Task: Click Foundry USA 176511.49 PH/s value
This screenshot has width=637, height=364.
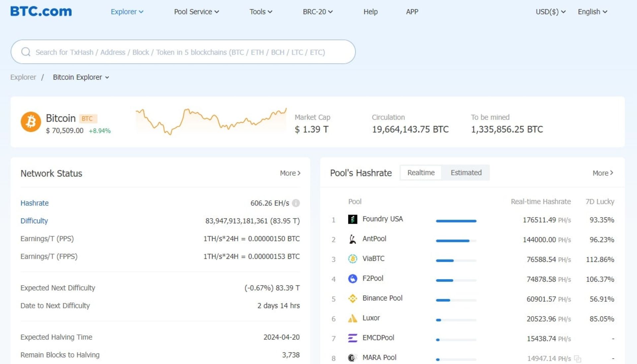Action: 547,220
